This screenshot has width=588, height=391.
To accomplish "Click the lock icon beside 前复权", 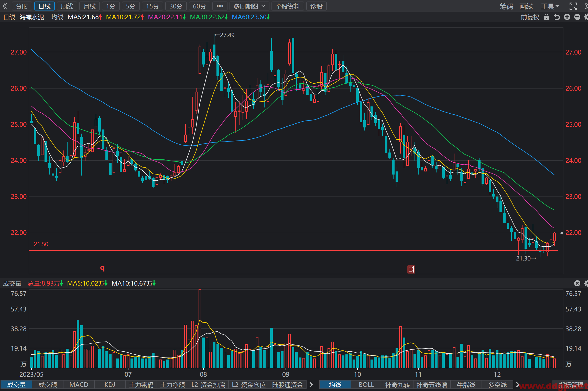I will [547, 17].
